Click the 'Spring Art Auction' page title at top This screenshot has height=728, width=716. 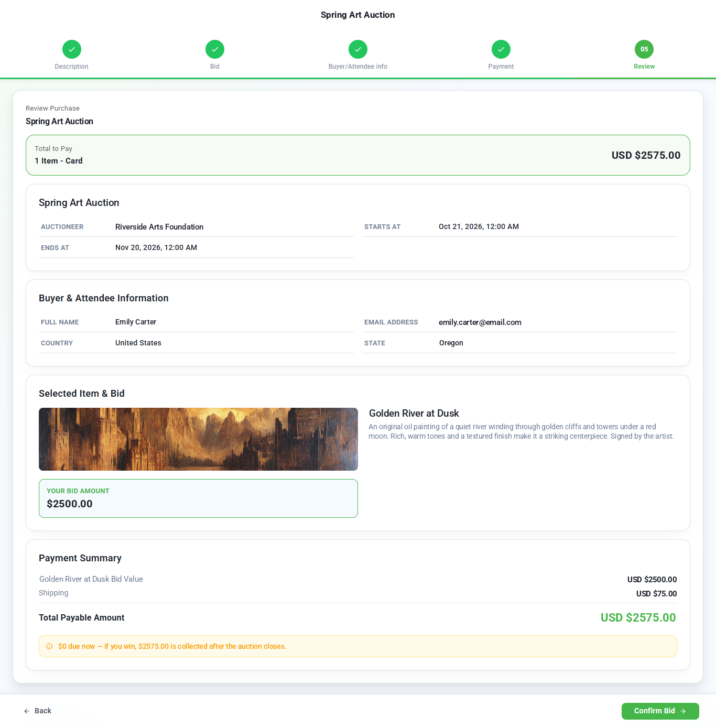pyautogui.click(x=358, y=15)
